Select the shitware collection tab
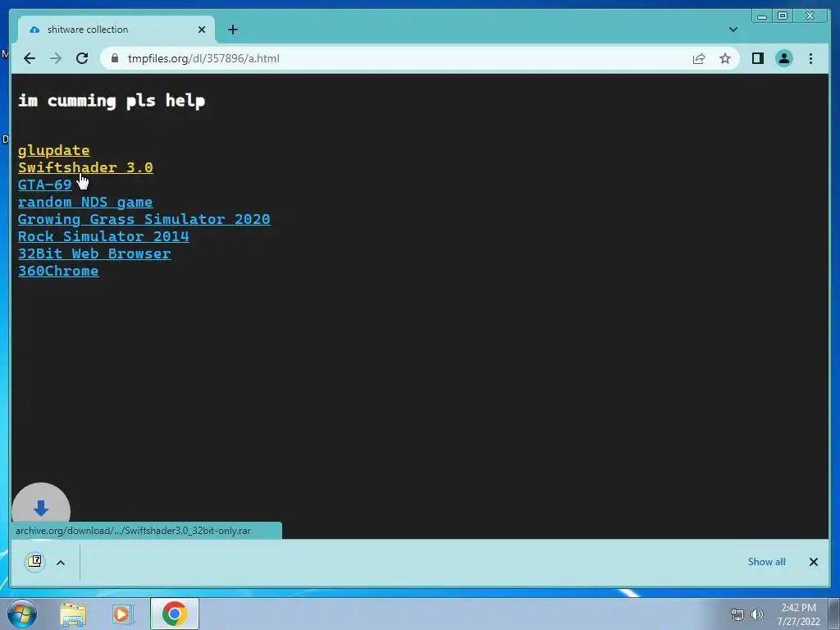The width and height of the screenshot is (840, 630). (x=116, y=30)
